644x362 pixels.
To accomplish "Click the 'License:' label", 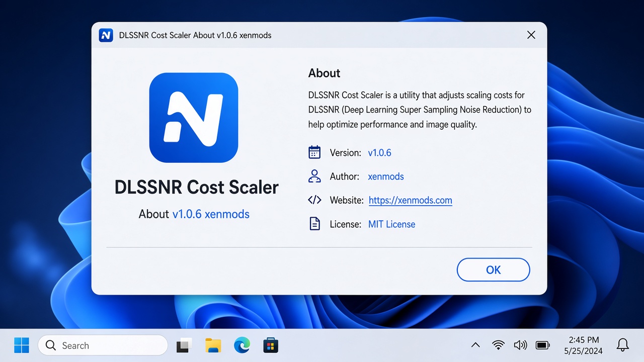I will [x=346, y=224].
